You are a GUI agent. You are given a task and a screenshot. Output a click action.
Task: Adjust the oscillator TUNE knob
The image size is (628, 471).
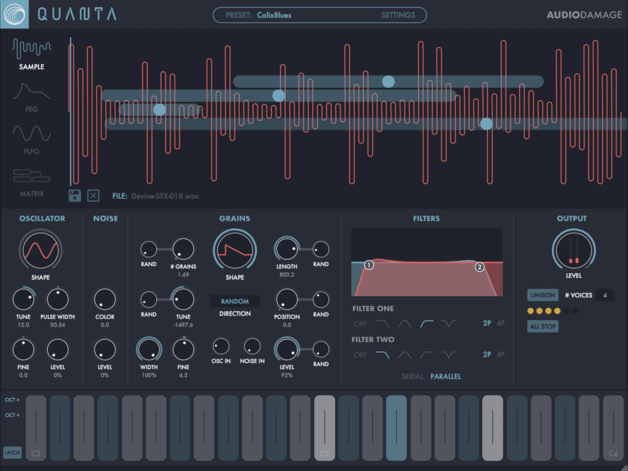click(23, 299)
